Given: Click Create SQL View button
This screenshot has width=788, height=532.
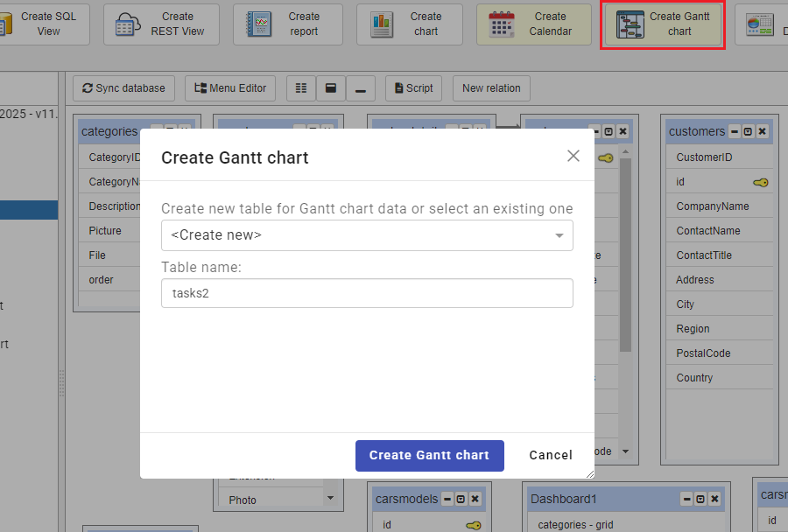Looking at the screenshot, I should coord(45,24).
